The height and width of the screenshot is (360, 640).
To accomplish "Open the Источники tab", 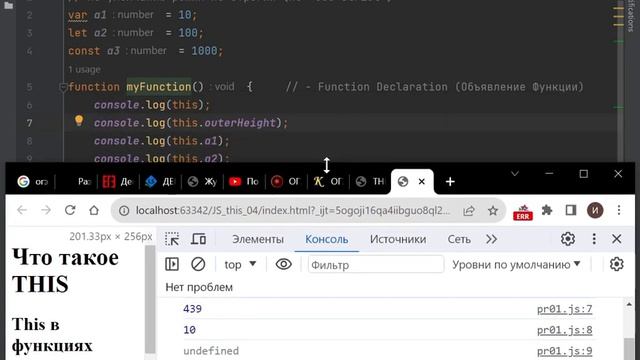I will tap(398, 239).
